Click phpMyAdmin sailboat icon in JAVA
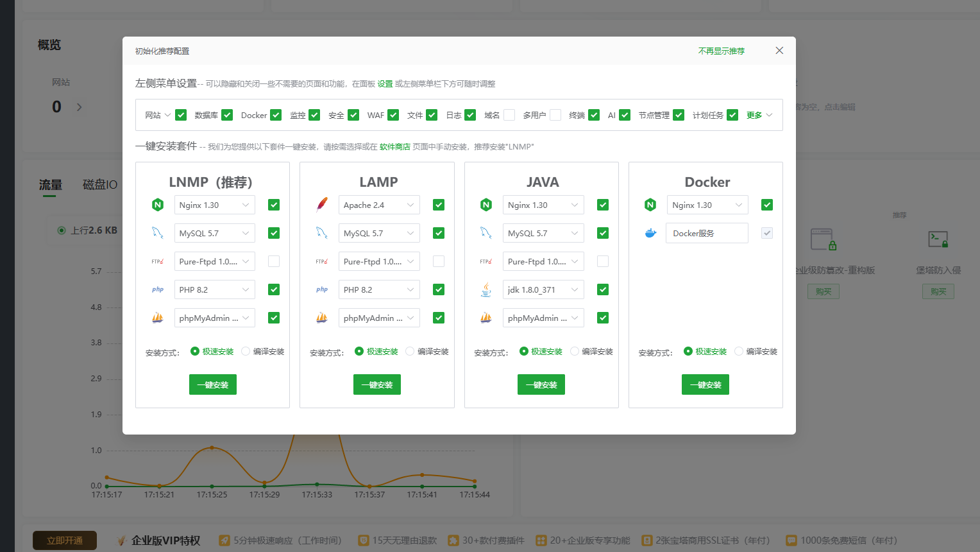Viewport: 980px width, 552px height. [x=486, y=318]
